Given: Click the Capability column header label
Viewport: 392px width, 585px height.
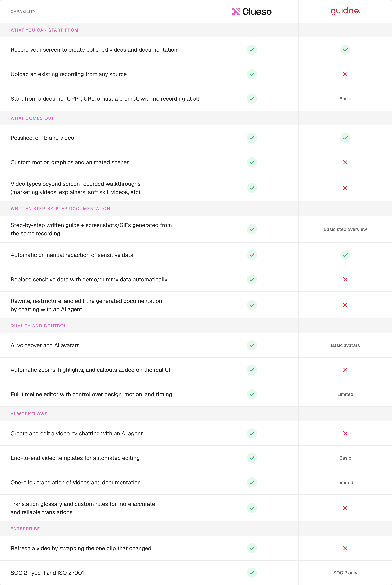Looking at the screenshot, I should tap(23, 11).
